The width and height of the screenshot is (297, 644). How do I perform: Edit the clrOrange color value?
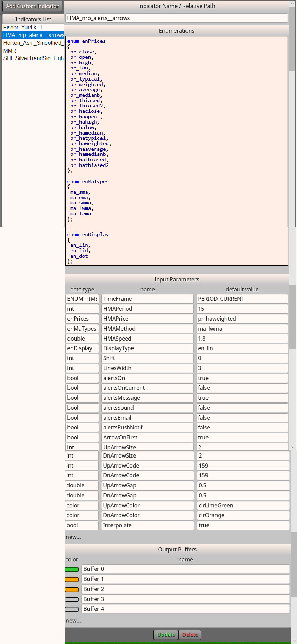[243, 515]
